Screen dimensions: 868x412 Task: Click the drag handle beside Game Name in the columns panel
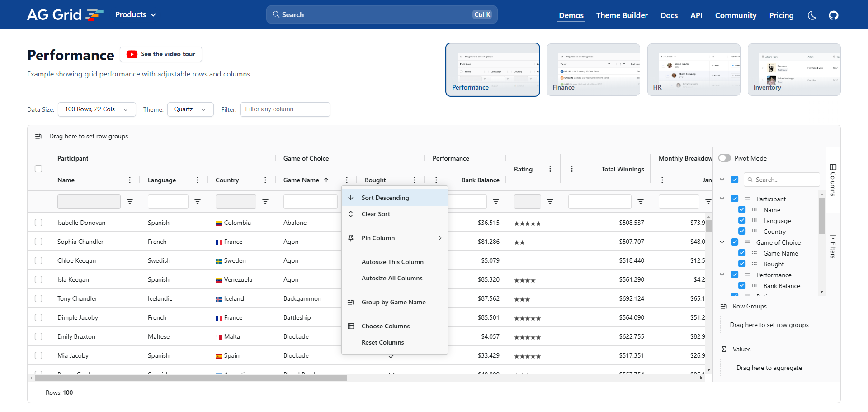click(x=754, y=253)
